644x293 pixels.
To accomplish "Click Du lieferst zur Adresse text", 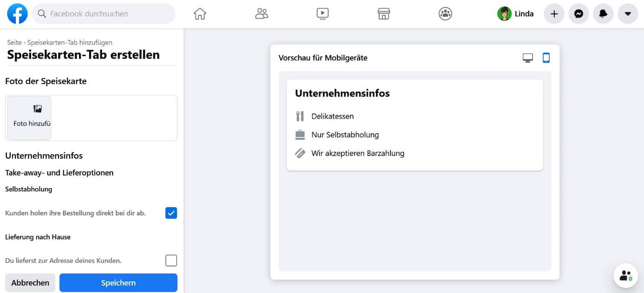I will pos(63,260).
